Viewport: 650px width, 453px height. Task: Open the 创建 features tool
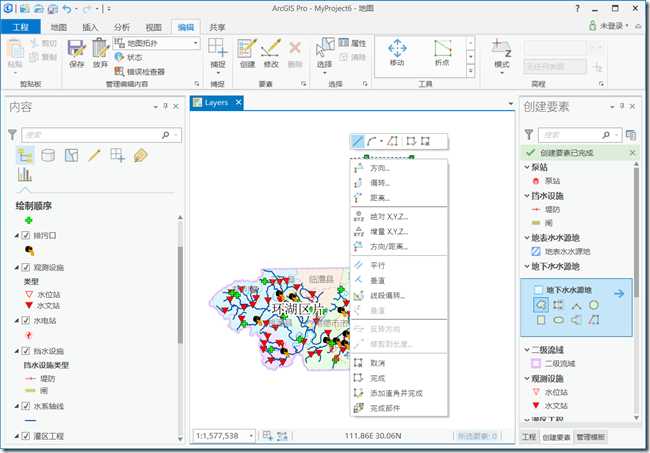[x=247, y=53]
